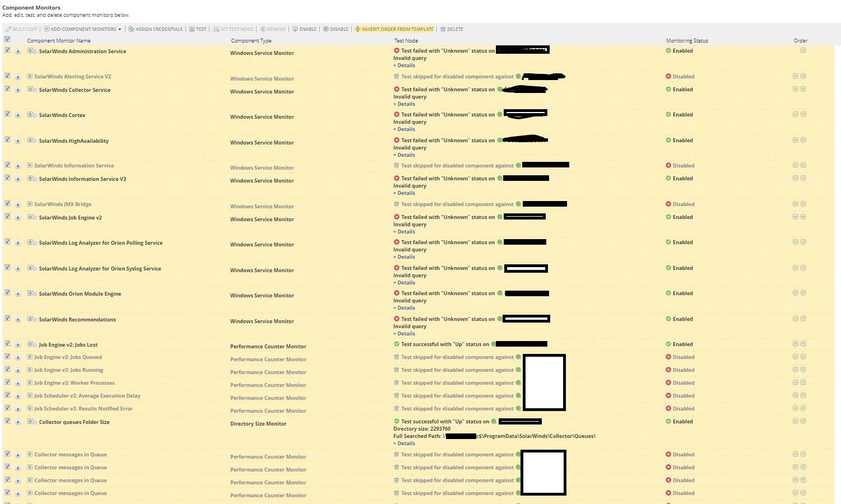Image resolution: width=841 pixels, height=504 pixels.
Task: Uncheck SolarWinds JMX Bridge checkbox
Action: pyautogui.click(x=7, y=203)
